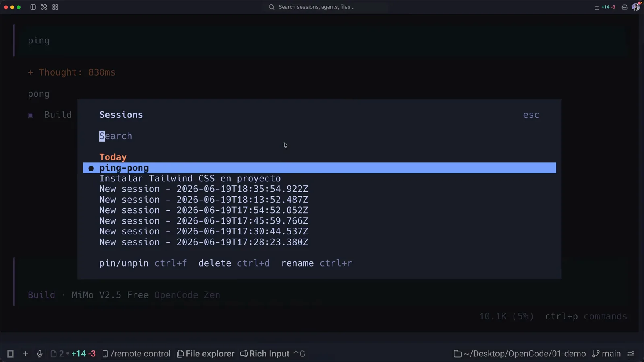
Task: Open New session 2026-06-19T17:54:52.052Z
Action: coord(319,210)
